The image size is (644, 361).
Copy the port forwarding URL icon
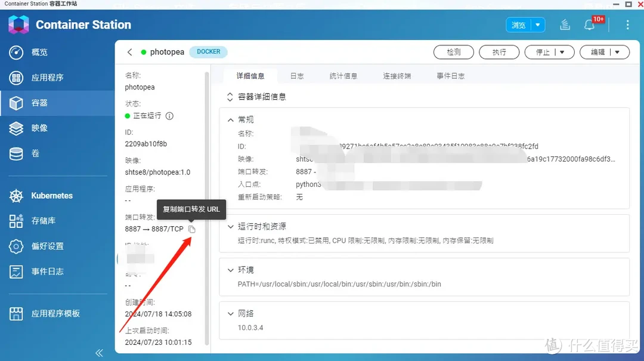pyautogui.click(x=191, y=229)
